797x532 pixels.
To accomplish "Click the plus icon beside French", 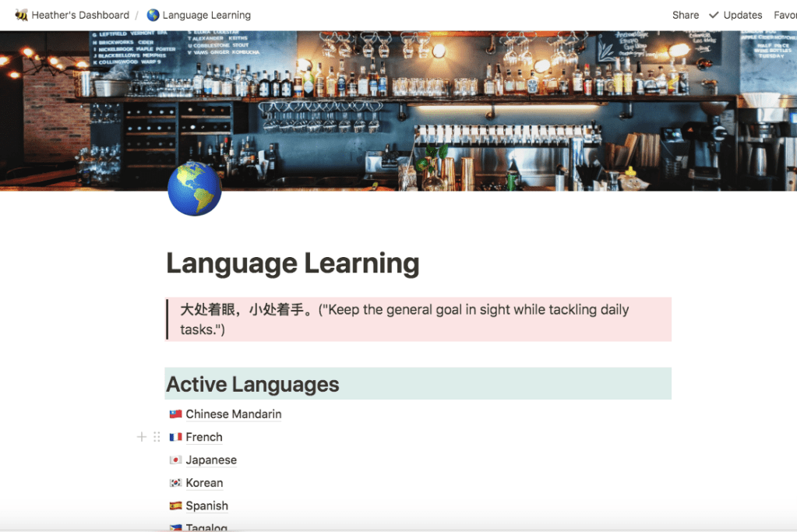I will [142, 437].
